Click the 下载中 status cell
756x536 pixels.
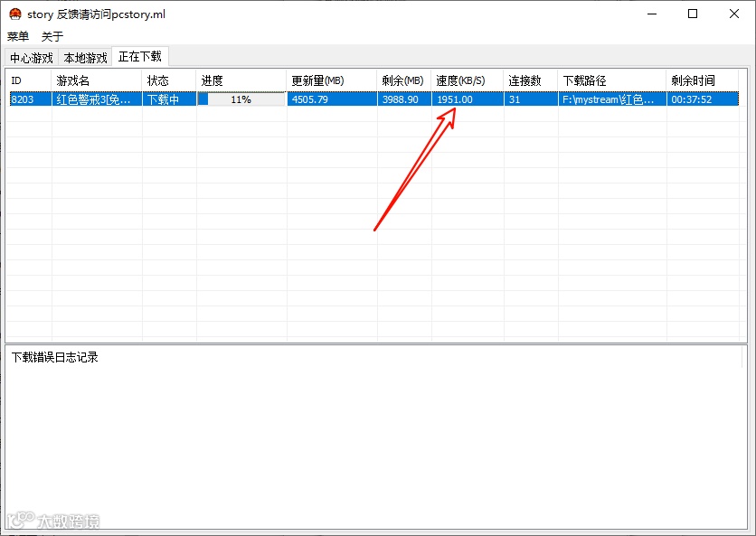point(169,99)
